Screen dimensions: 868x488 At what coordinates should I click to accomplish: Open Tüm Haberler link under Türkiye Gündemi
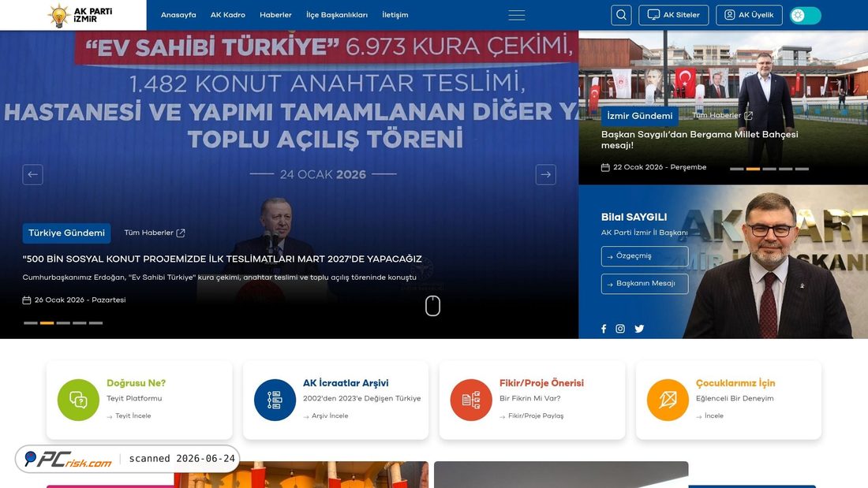point(155,233)
